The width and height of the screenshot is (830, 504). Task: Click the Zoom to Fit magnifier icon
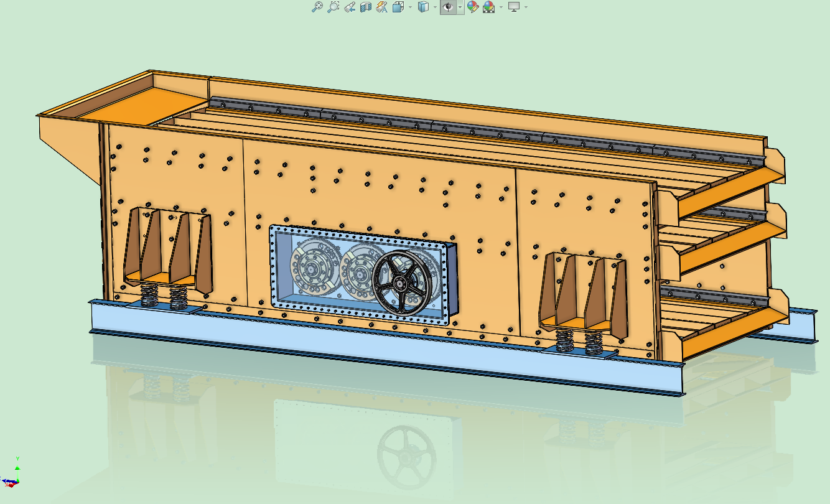pyautogui.click(x=317, y=7)
